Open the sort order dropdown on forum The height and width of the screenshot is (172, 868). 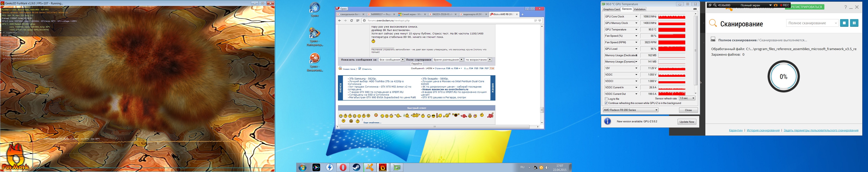[478, 59]
